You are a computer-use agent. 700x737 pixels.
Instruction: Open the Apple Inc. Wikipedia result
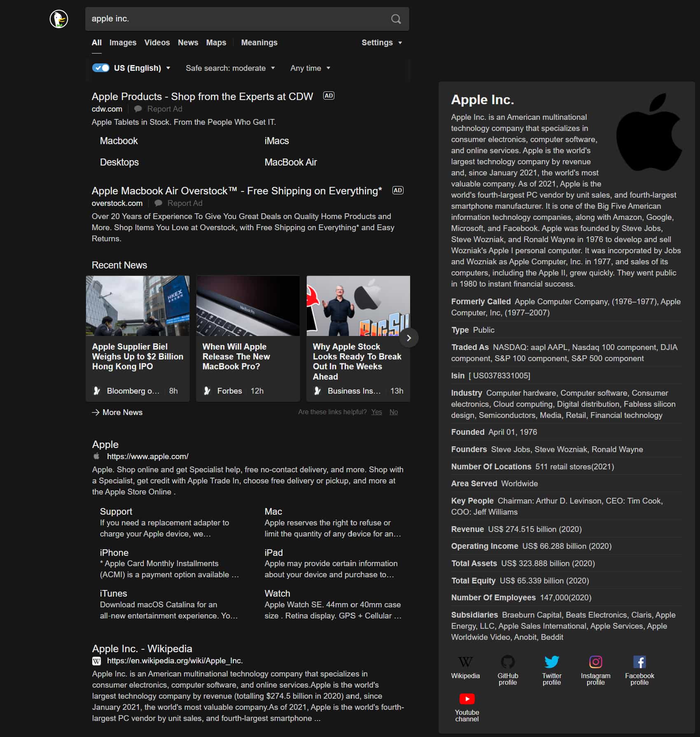(142, 648)
